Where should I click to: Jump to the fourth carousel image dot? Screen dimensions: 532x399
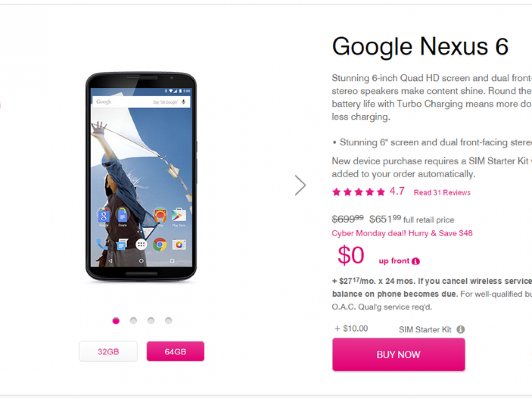click(168, 321)
